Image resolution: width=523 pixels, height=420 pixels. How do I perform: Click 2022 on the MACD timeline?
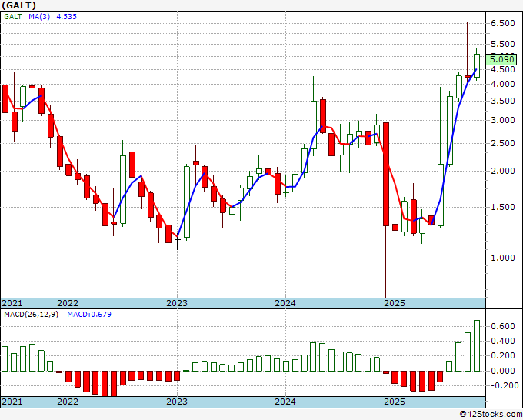[68, 402]
